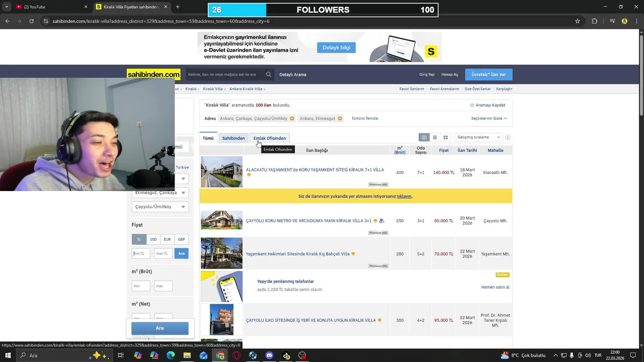Viewport: 644px width, 362px height.
Task: Open the Alacaatlı Yaşamkent villa thumbnail
Action: click(x=221, y=172)
